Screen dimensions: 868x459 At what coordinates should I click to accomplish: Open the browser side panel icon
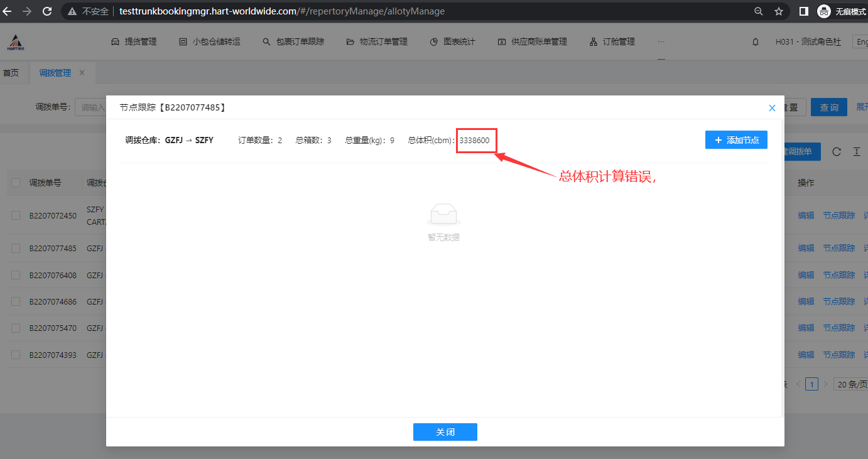coord(803,11)
